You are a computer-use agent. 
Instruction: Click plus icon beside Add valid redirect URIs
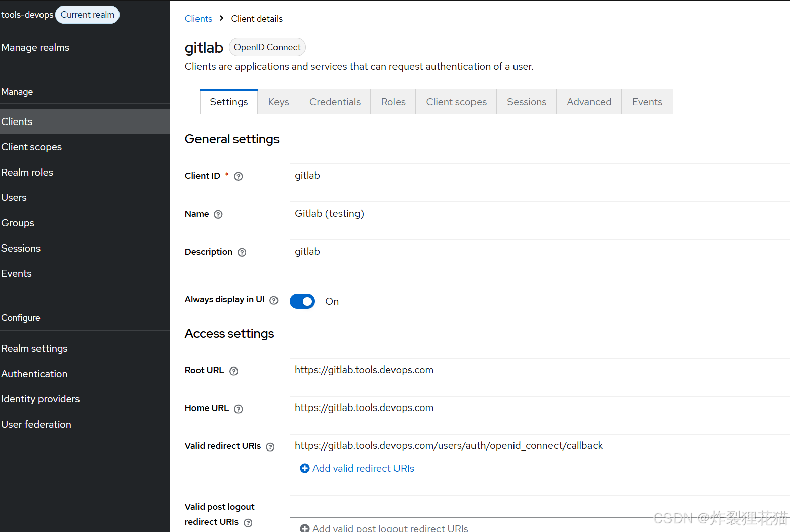[305, 468]
